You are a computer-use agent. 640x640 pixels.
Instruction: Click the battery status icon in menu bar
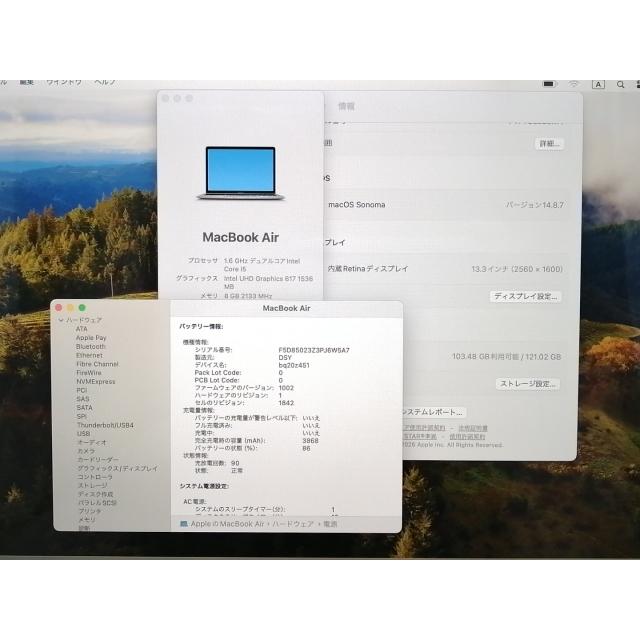tap(549, 84)
